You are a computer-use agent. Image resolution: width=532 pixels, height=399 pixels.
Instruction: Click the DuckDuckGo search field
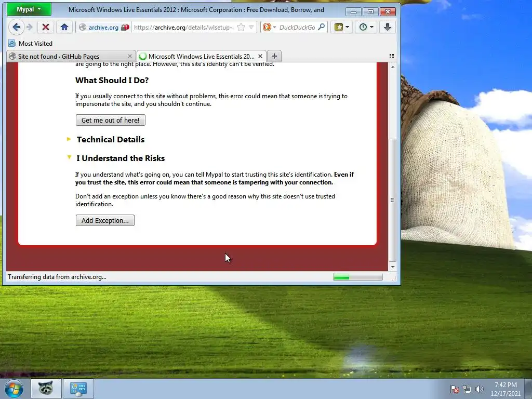point(297,28)
